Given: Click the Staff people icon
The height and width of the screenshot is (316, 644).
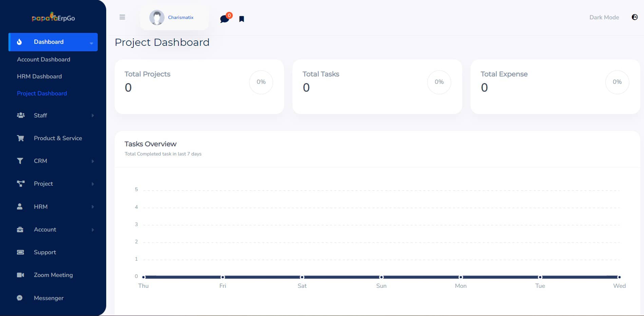Looking at the screenshot, I should pyautogui.click(x=21, y=115).
